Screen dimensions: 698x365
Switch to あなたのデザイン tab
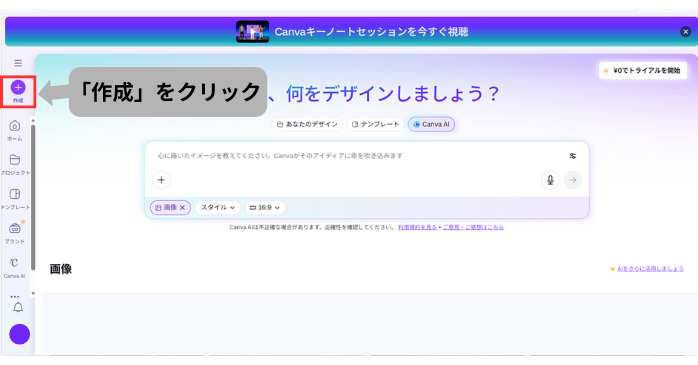point(307,124)
